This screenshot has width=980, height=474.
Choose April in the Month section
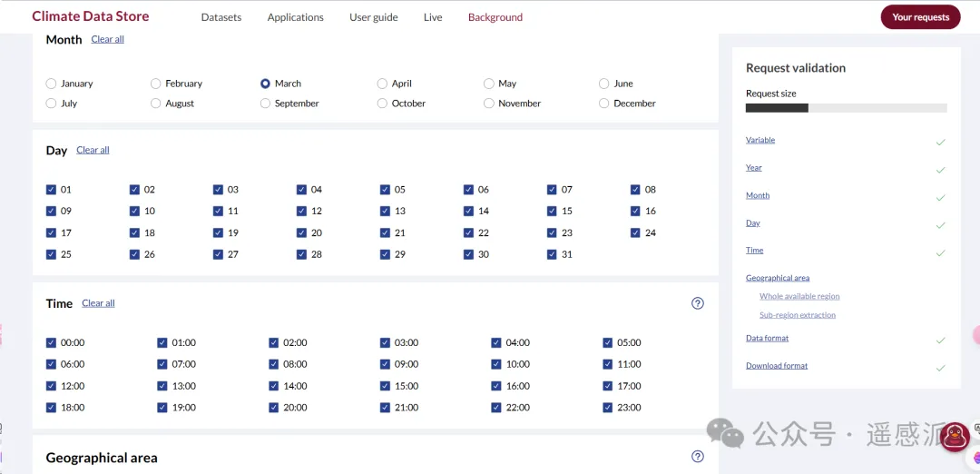(382, 84)
